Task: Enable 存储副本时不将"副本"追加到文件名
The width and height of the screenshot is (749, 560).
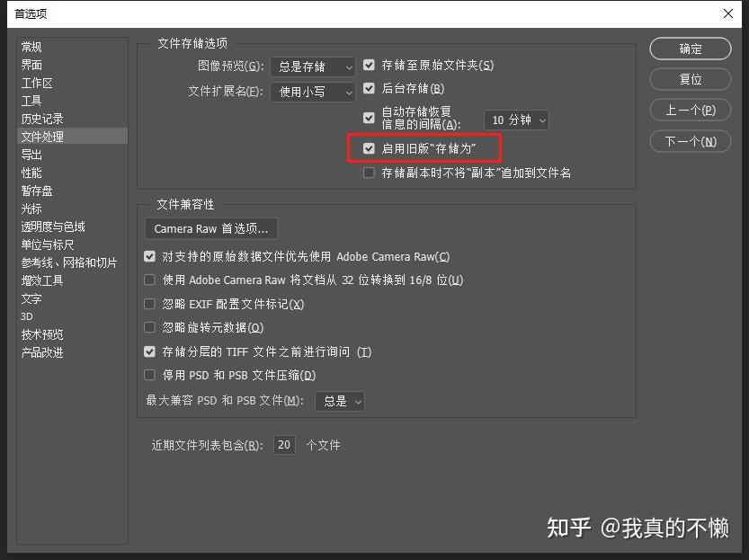Action: coord(369,173)
